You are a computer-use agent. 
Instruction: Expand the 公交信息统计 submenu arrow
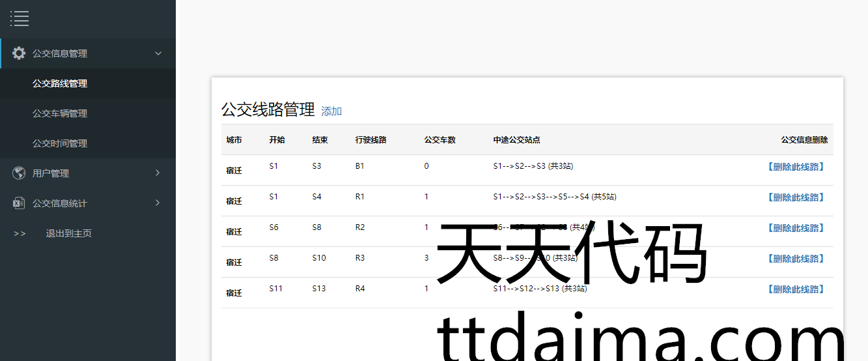(158, 203)
